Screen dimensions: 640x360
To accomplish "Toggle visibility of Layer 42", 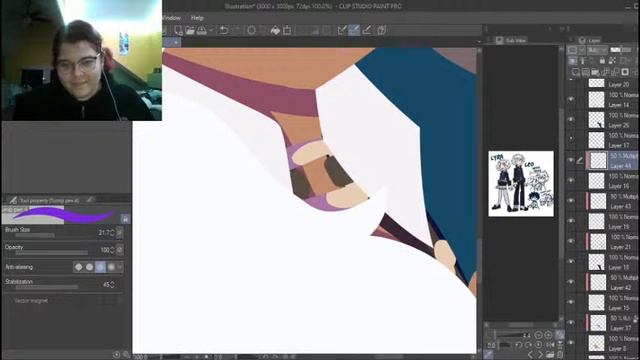I will pos(571,282).
